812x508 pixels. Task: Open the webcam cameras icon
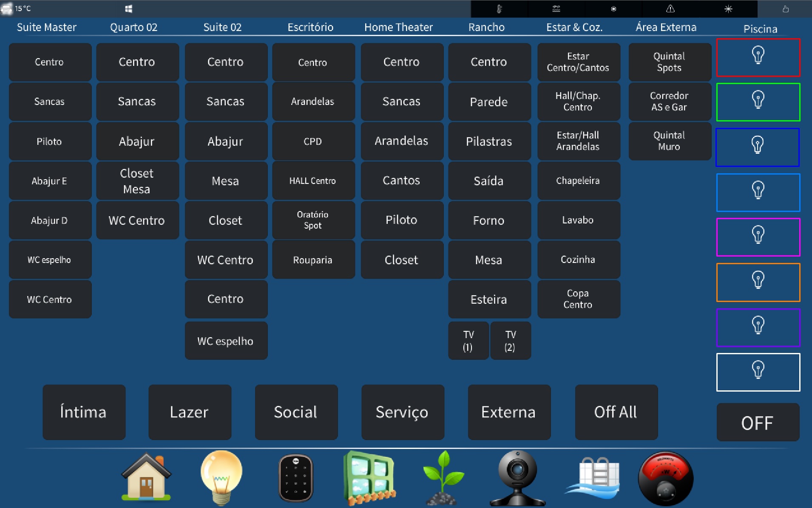517,477
